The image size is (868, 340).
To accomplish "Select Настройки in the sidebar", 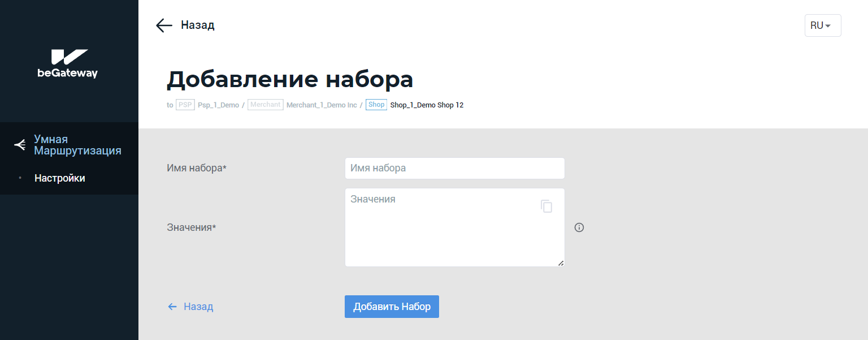I will [x=60, y=178].
